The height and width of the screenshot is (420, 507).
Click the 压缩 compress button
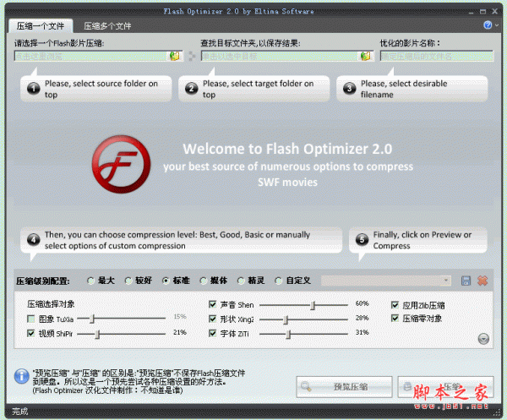445,387
